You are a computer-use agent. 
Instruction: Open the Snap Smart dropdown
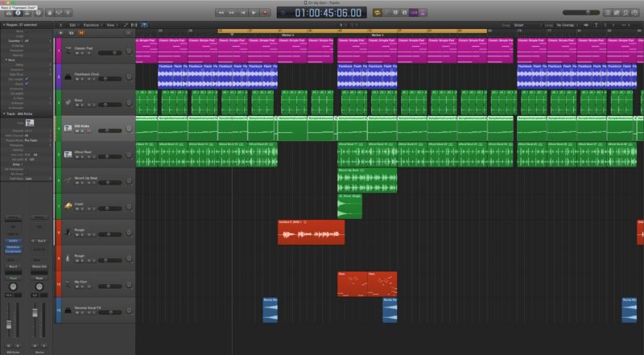(x=526, y=25)
